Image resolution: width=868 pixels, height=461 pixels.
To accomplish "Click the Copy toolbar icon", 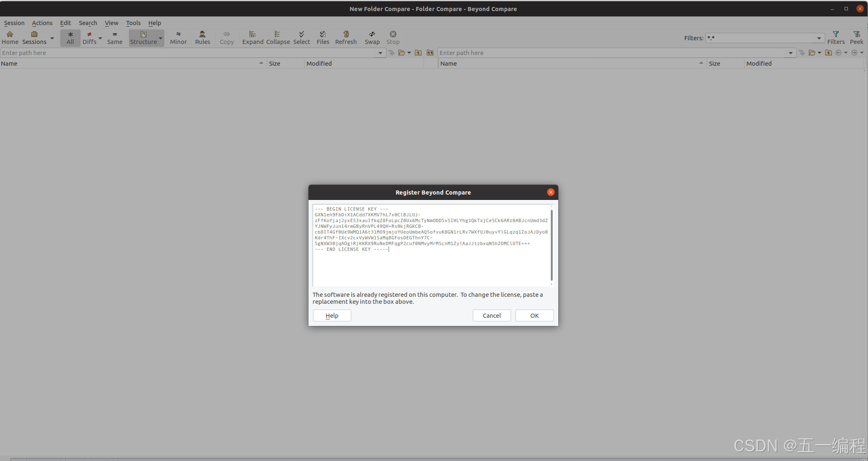I will [x=227, y=38].
